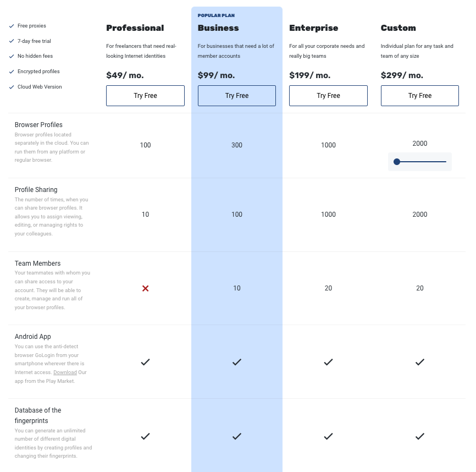Click the Custom plan browser profiles slider handle
The height and width of the screenshot is (472, 476).
(397, 162)
